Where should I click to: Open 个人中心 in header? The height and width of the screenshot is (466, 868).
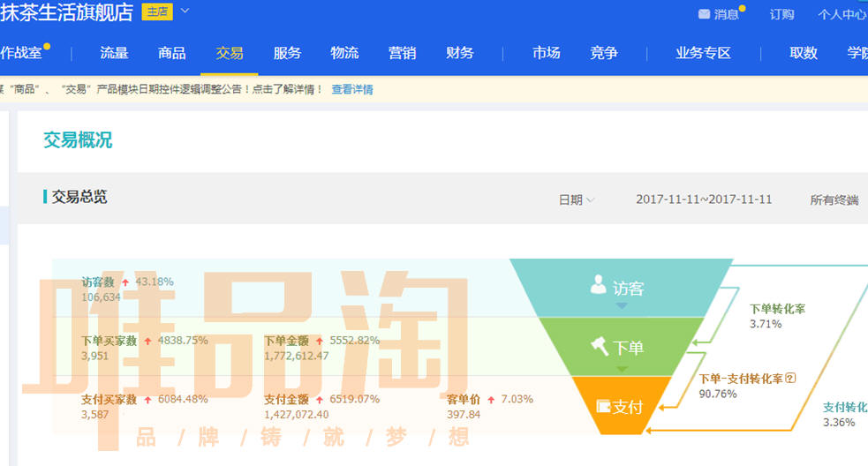tap(842, 14)
